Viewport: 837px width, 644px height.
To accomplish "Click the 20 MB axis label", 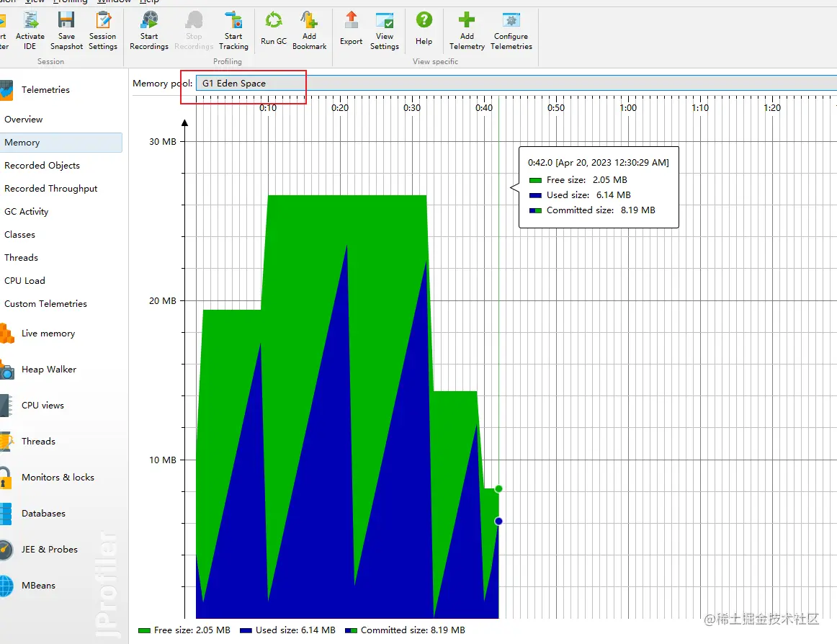I will click(162, 300).
